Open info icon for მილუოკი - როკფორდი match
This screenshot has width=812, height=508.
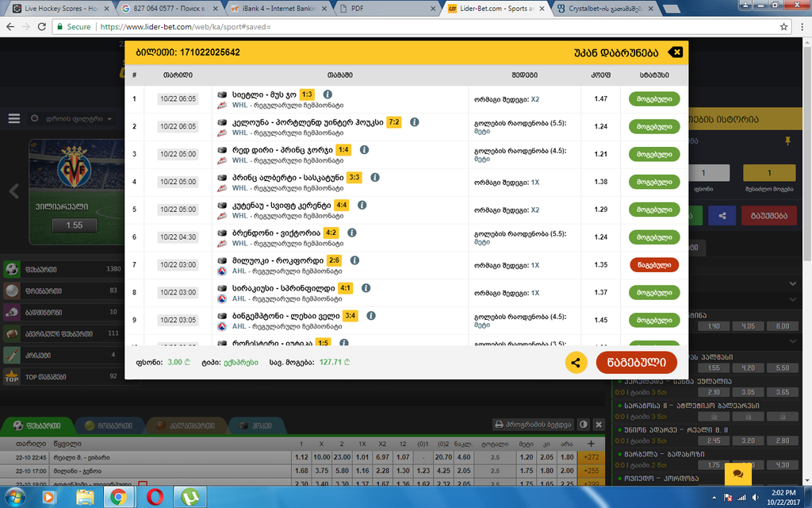pyautogui.click(x=354, y=260)
